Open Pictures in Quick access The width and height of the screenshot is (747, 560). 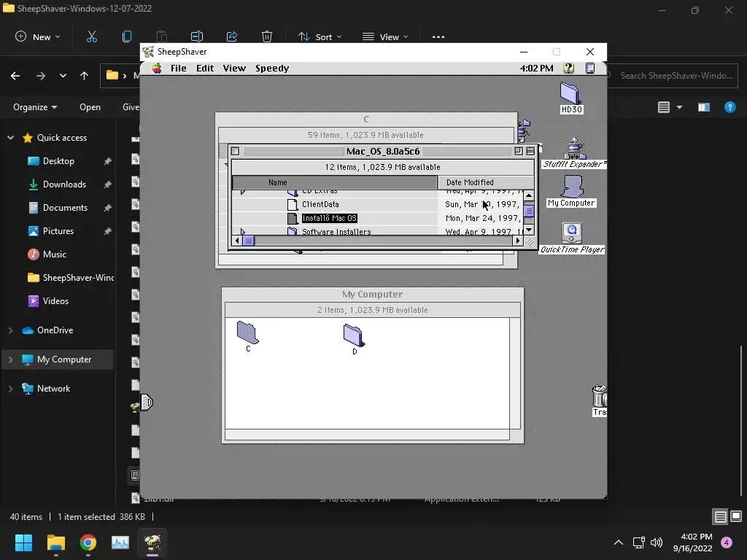[x=58, y=231]
